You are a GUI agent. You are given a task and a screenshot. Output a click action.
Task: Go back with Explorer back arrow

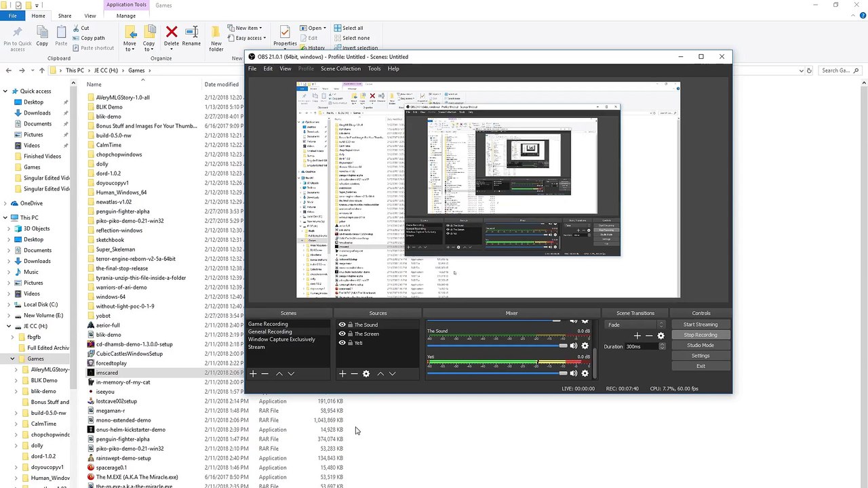(x=9, y=70)
